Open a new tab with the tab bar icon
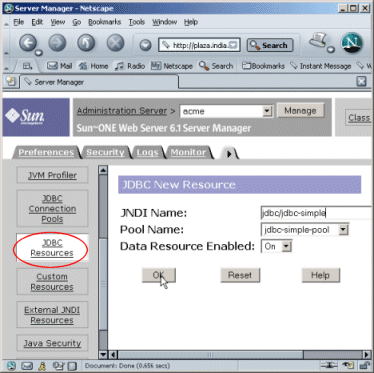This screenshot has width=374, height=373. pyautogui.click(x=10, y=81)
